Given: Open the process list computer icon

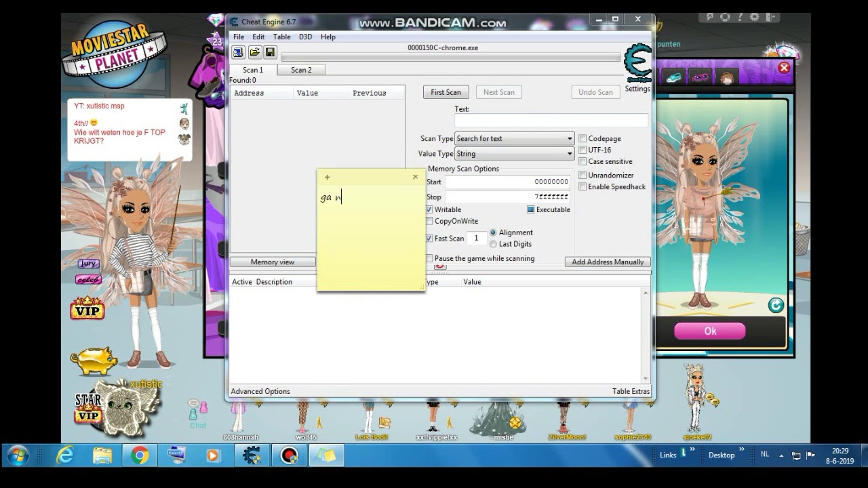Looking at the screenshot, I should [238, 52].
